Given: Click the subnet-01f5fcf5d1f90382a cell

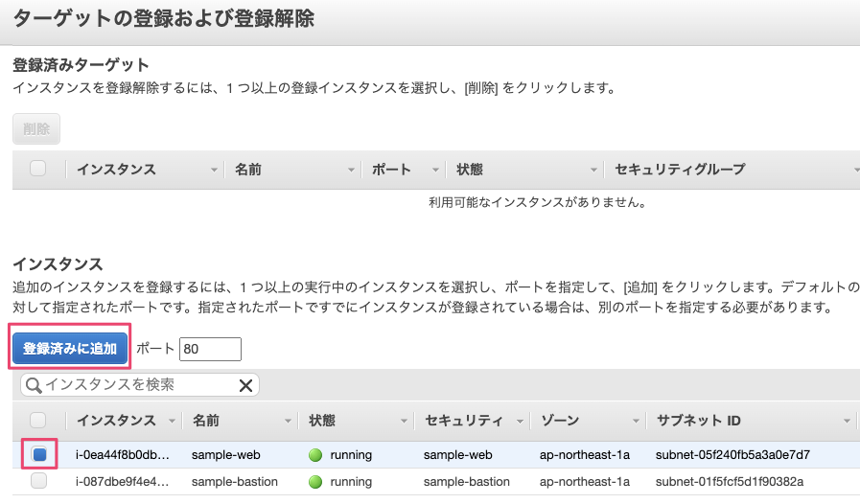Looking at the screenshot, I should pos(729,481).
